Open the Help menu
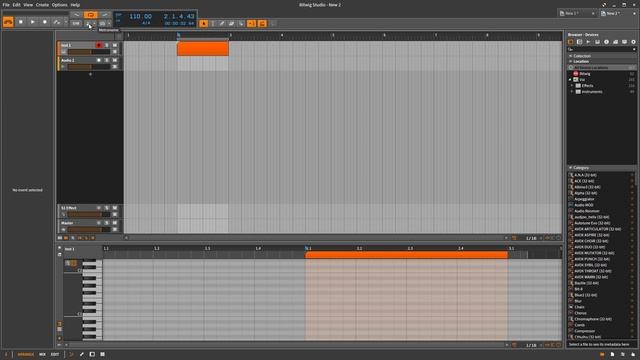 tap(75, 5)
